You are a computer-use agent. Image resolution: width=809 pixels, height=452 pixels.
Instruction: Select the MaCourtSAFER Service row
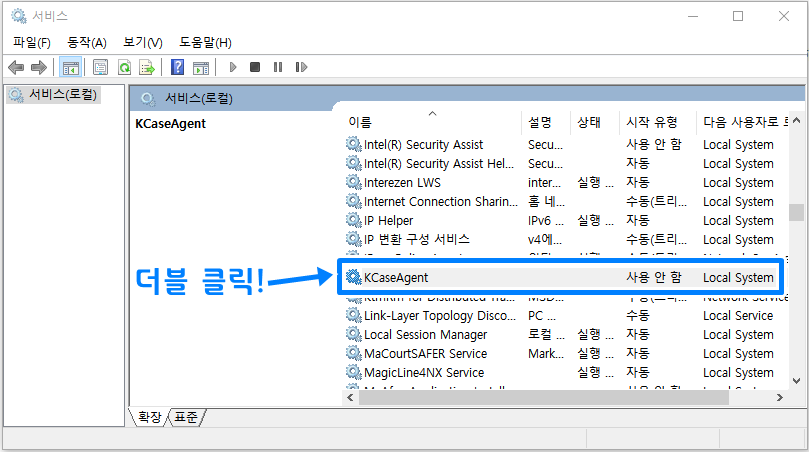[426, 354]
